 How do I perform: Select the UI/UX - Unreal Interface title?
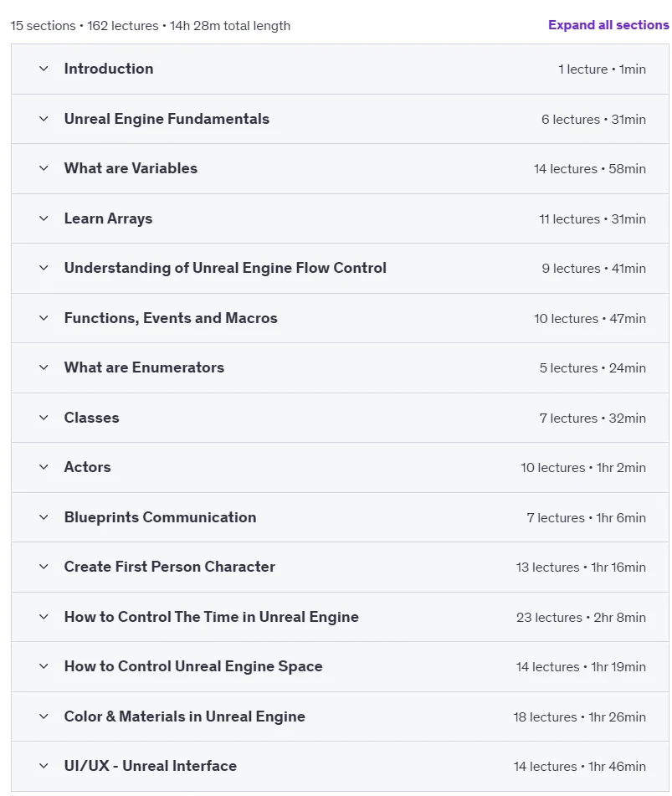click(x=151, y=766)
